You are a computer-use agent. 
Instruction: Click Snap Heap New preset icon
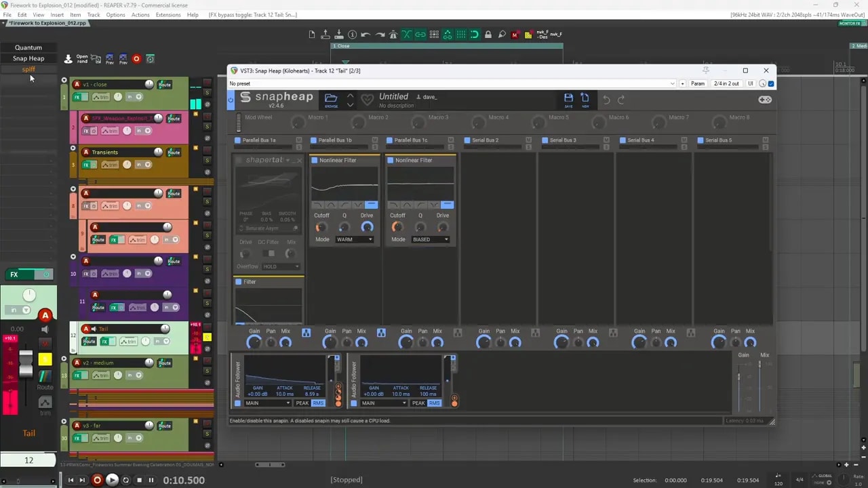point(585,99)
